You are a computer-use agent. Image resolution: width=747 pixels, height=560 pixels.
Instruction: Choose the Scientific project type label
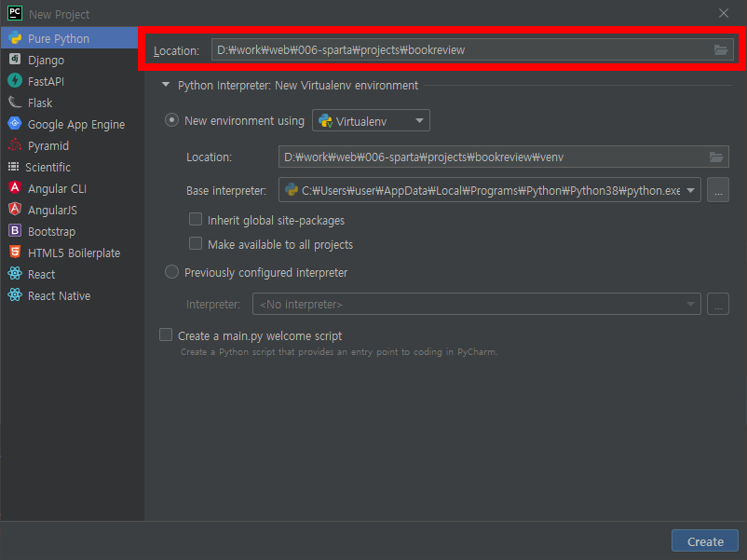pyautogui.click(x=48, y=168)
